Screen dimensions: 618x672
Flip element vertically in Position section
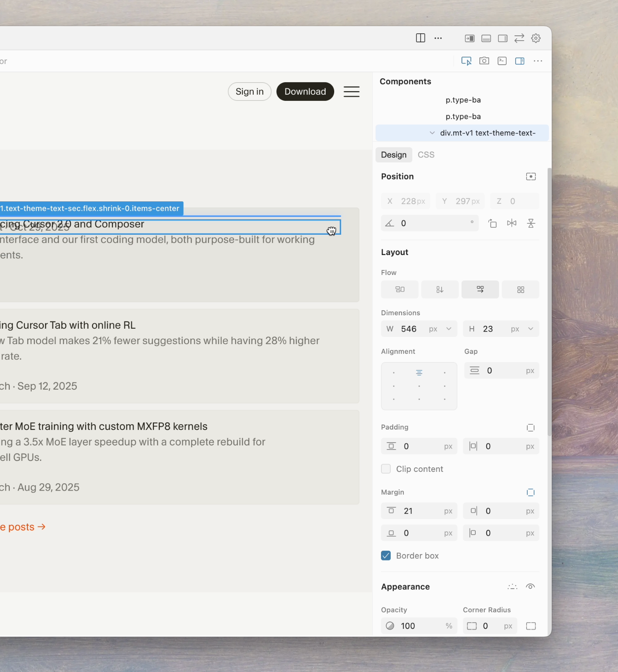[x=531, y=223]
